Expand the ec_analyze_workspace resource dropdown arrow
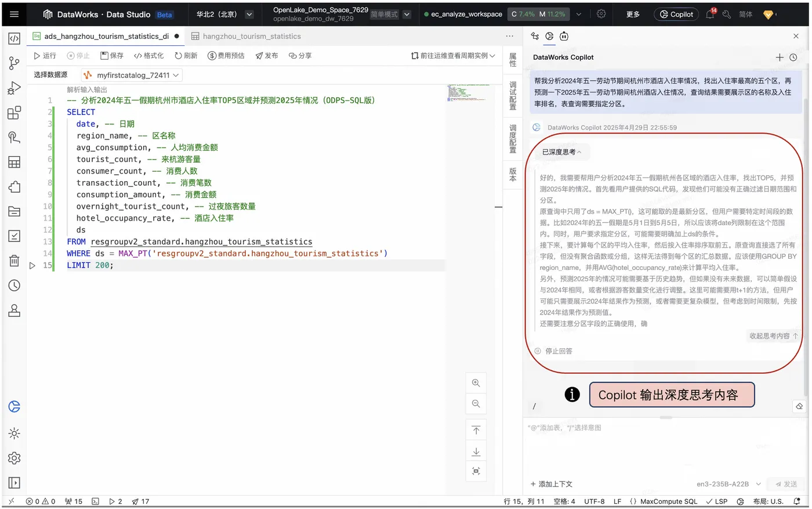Viewport: 812px width, 509px height. click(578, 15)
